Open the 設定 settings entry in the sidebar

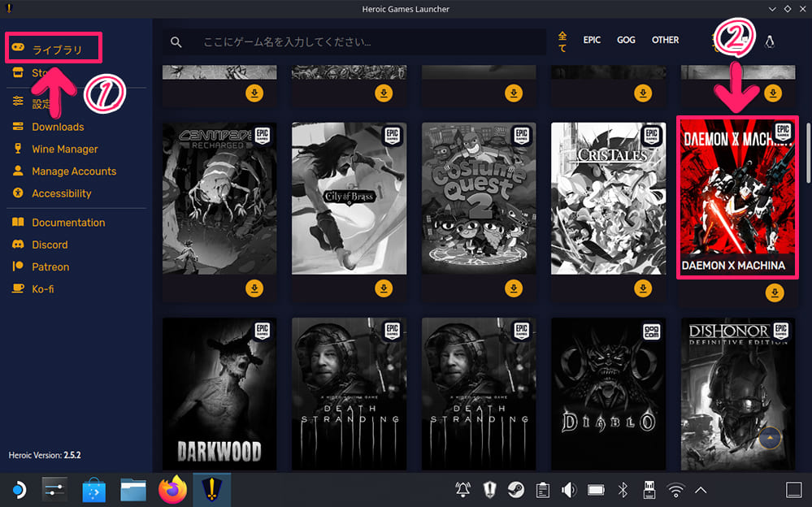[x=33, y=102]
